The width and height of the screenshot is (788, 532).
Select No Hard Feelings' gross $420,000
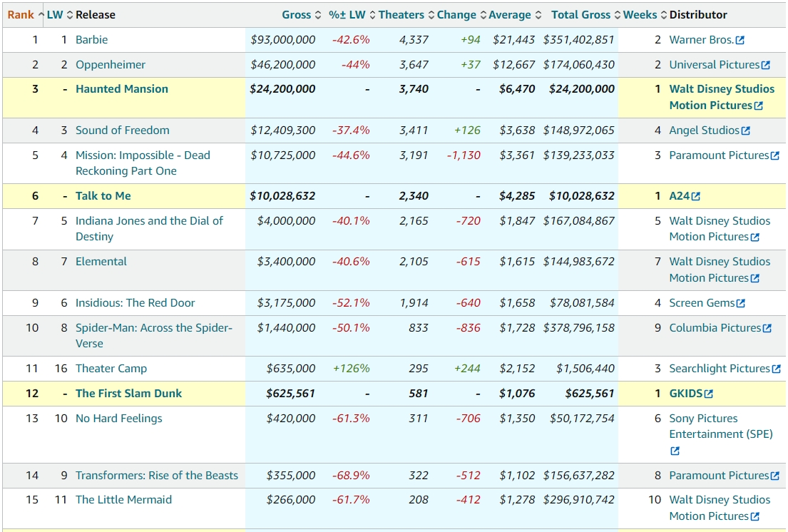291,419
